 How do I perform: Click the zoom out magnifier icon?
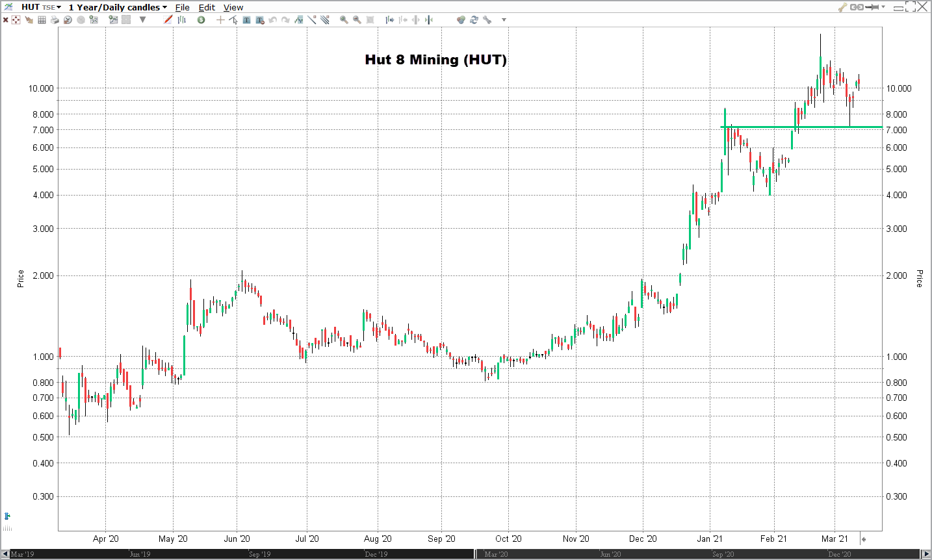(x=357, y=20)
